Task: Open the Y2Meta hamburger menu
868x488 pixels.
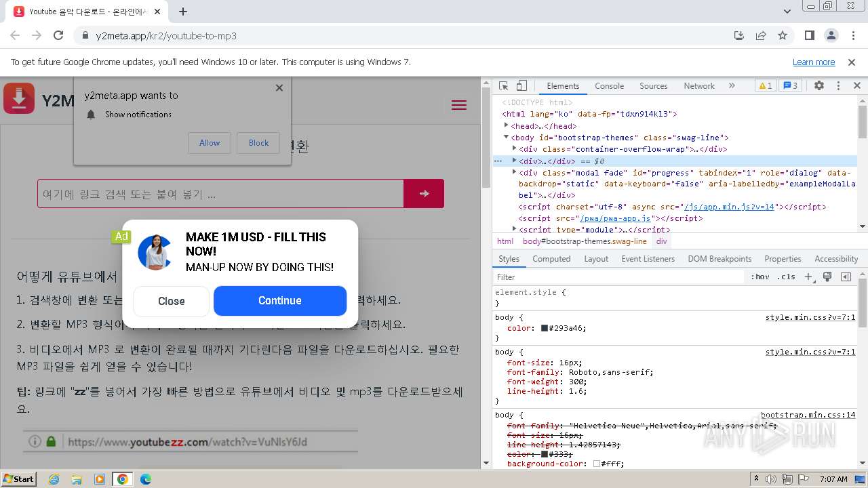Action: coord(459,105)
